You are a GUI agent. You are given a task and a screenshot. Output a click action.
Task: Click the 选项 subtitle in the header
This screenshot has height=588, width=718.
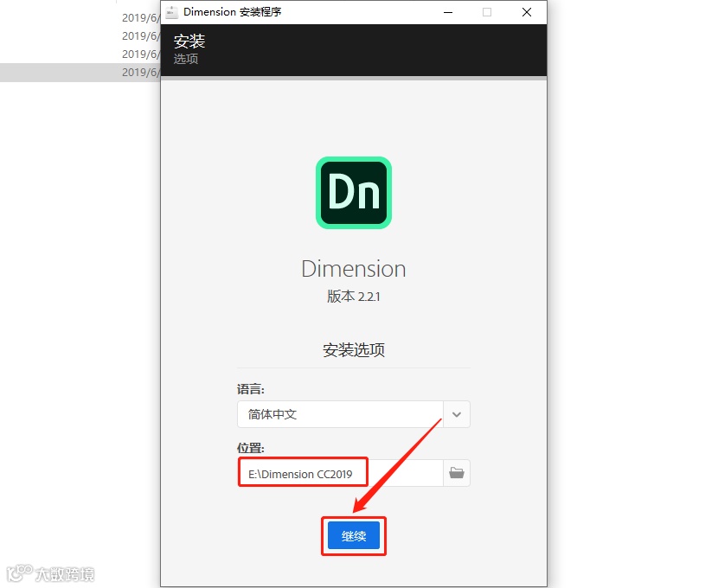186,59
